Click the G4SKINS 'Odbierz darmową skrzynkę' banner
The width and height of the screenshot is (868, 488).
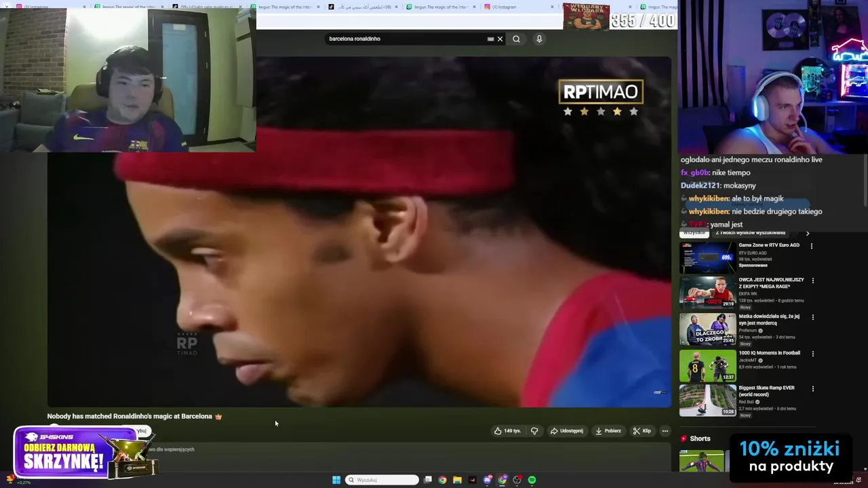(x=85, y=453)
